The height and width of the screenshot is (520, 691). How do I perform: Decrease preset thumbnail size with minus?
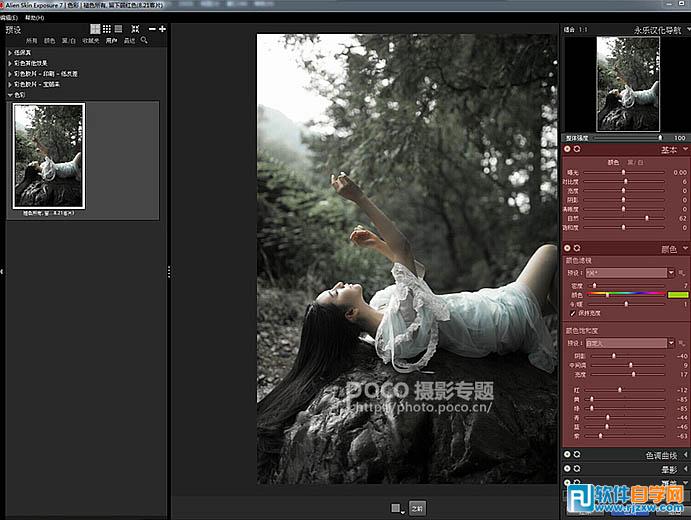tap(152, 29)
